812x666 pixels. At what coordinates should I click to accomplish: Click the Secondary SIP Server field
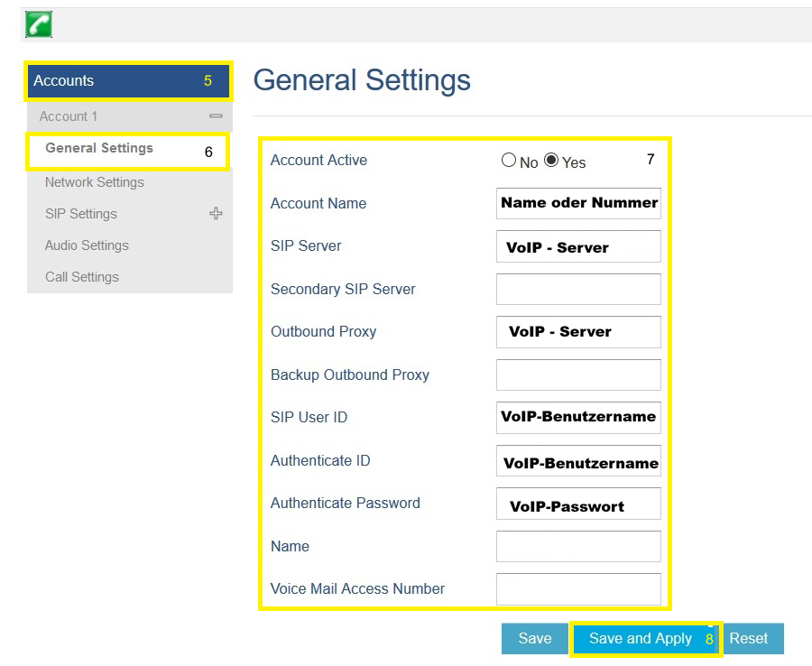coord(578,289)
